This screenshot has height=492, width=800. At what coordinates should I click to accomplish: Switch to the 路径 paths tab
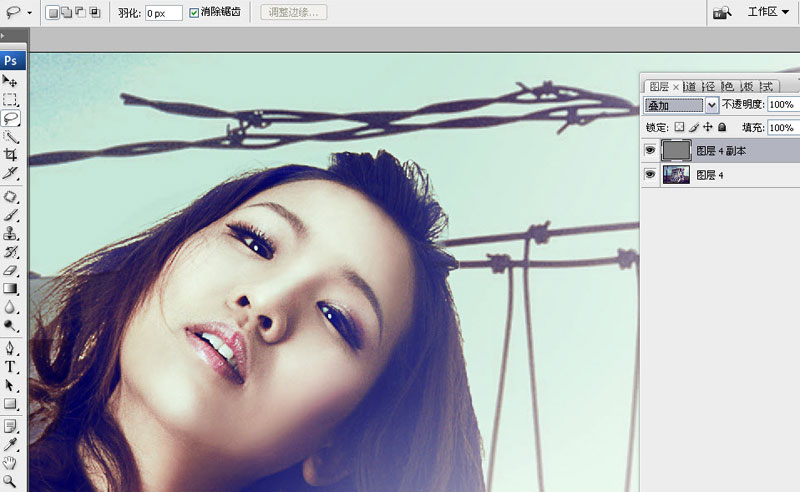709,87
